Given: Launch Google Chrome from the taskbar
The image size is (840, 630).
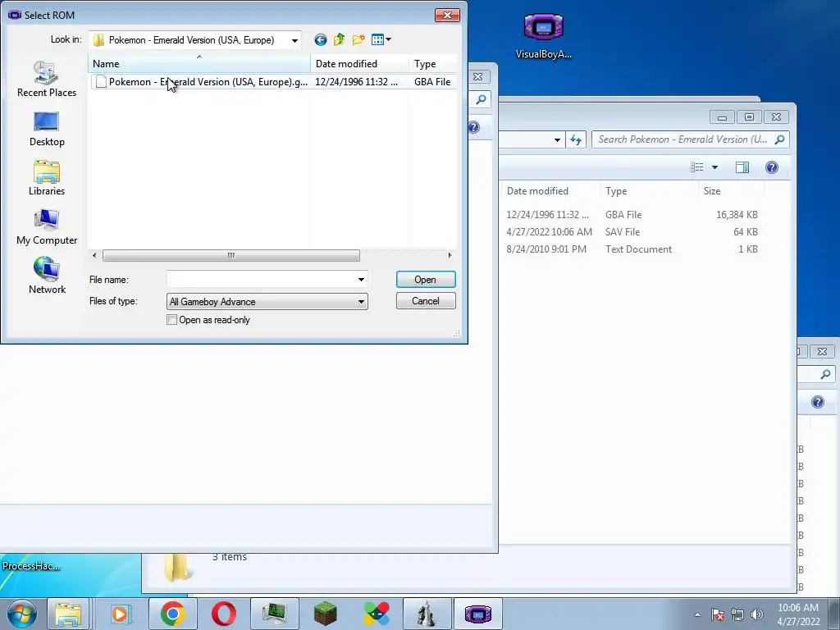Looking at the screenshot, I should pos(172,614).
